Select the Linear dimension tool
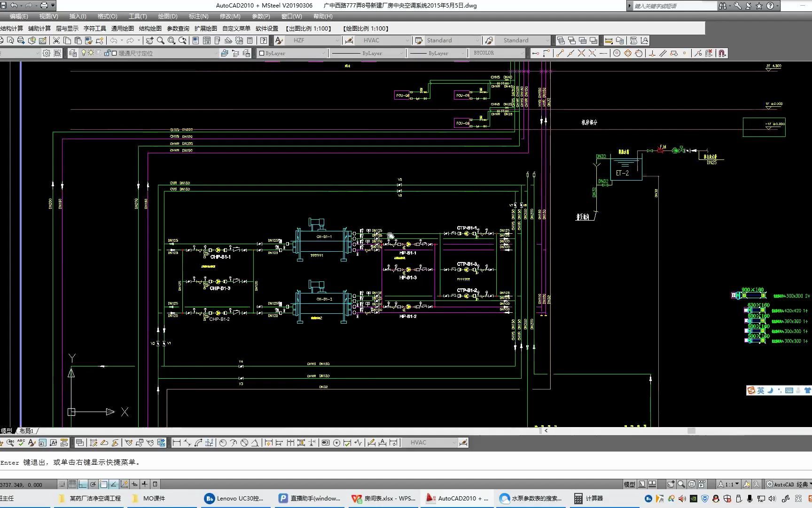The width and height of the screenshot is (812, 508). coord(177,443)
